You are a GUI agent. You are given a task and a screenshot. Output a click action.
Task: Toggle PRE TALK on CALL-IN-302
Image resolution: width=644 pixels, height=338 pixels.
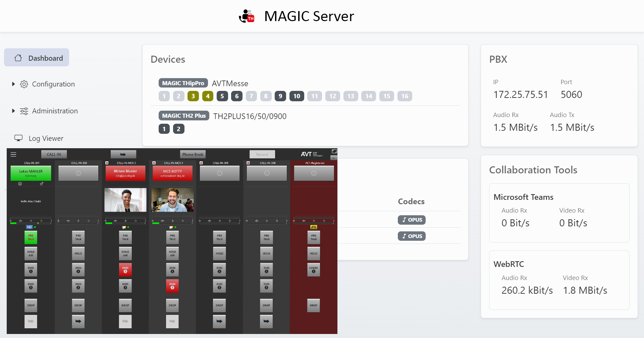coord(78,237)
